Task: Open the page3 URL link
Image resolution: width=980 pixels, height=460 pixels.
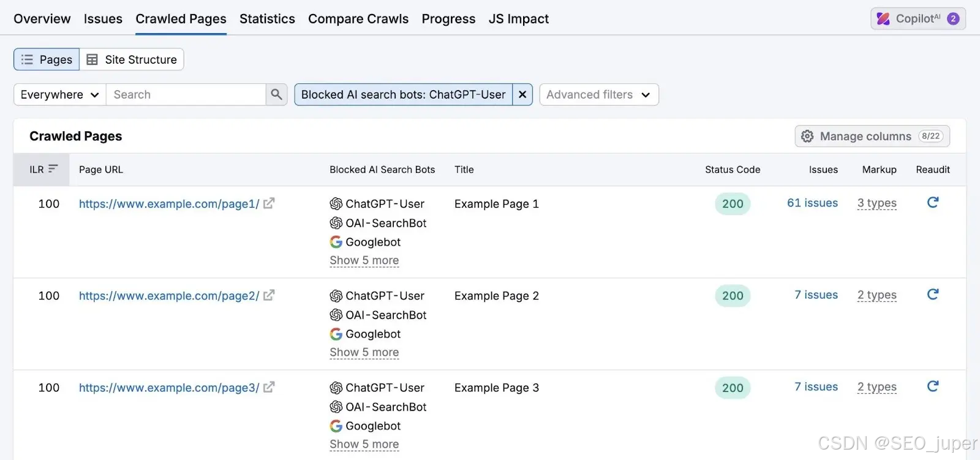Action: point(169,388)
